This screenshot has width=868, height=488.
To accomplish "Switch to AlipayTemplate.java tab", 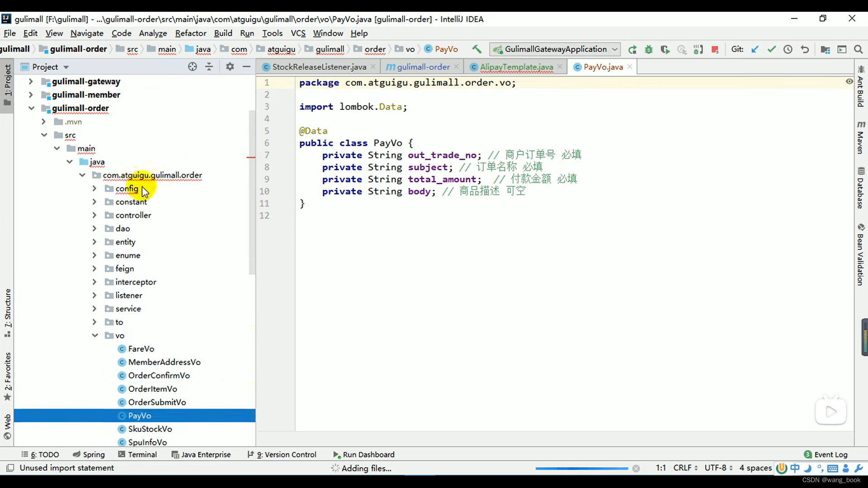I will (x=516, y=67).
